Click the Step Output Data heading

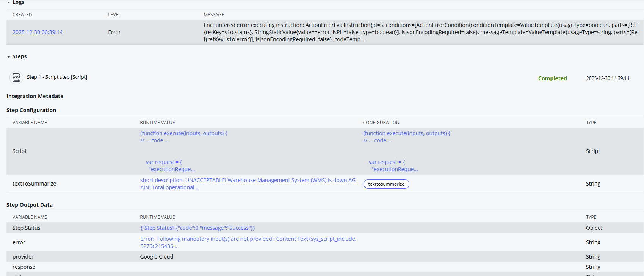[x=30, y=205]
